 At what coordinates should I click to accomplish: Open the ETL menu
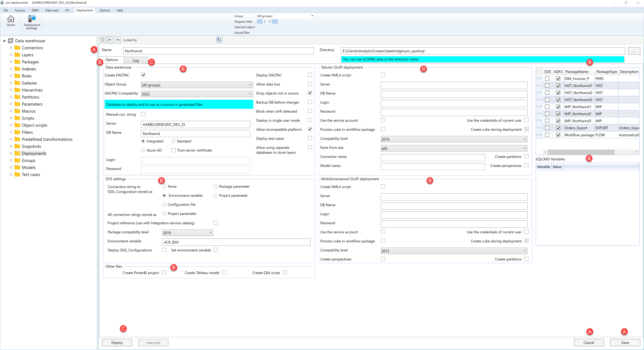point(67,10)
